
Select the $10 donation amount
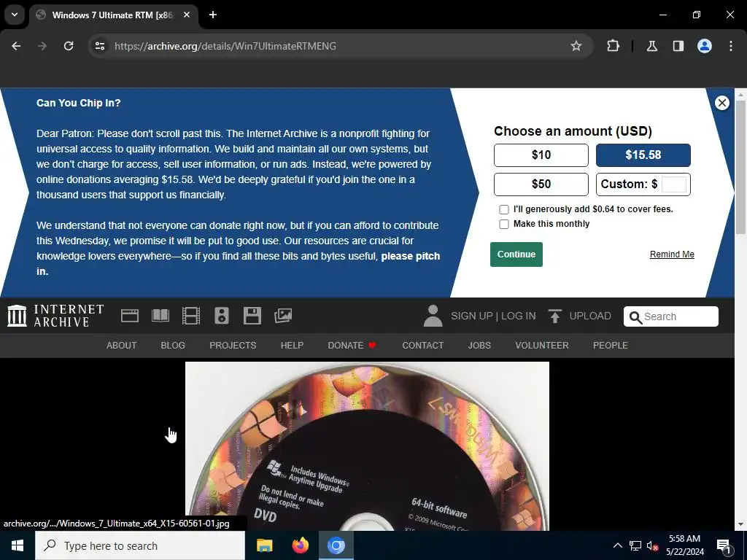click(541, 155)
